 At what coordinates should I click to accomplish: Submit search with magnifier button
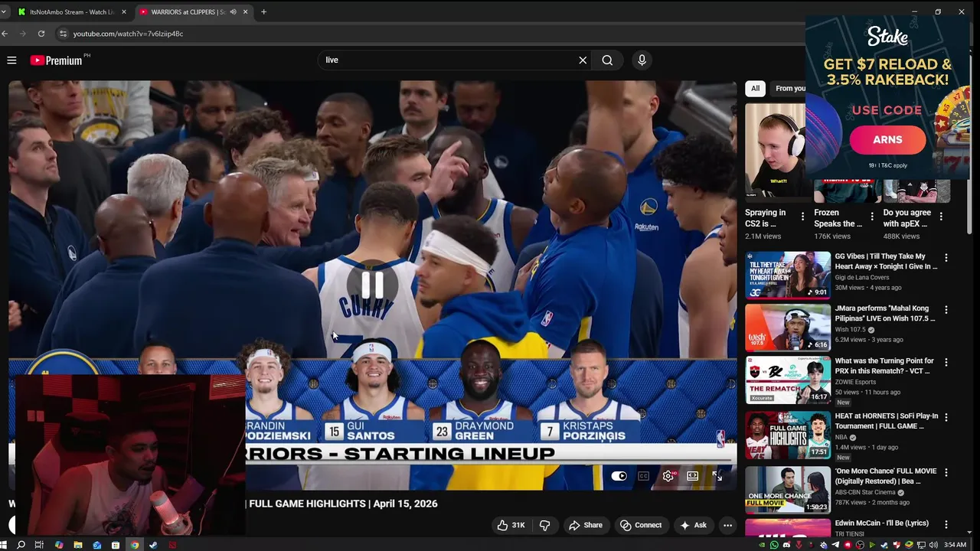(x=607, y=60)
